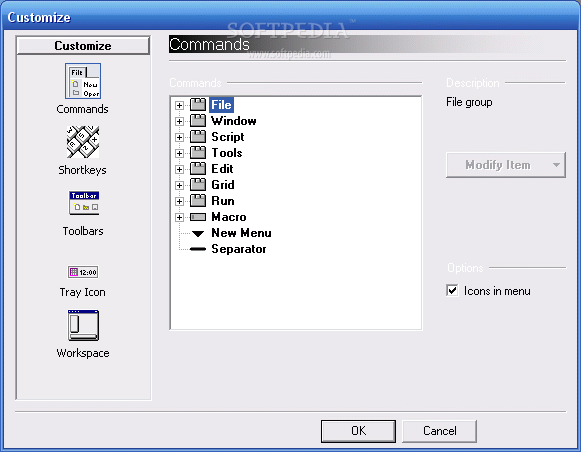Expand the Tools tree node

point(179,153)
